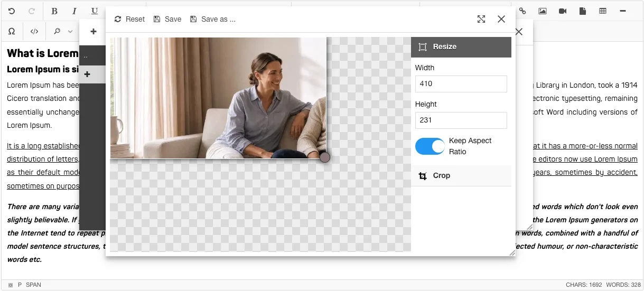Toggle Bold formatting in the editor toolbar

coord(54,11)
